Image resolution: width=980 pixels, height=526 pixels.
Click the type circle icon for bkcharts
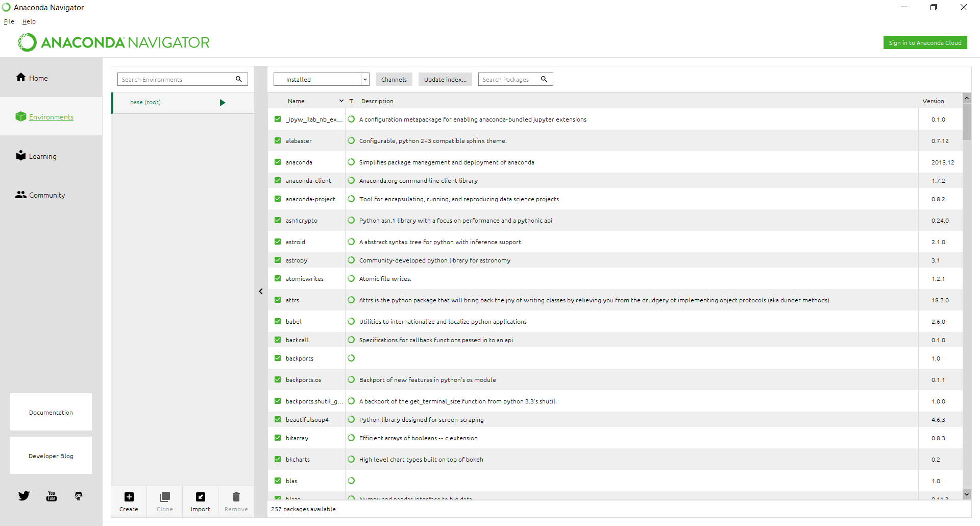pyautogui.click(x=351, y=459)
